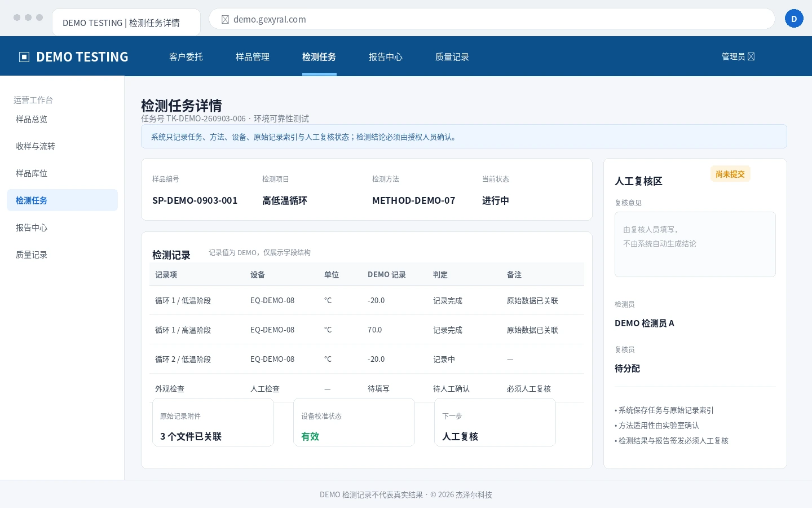Click sample number SP-DEMO-0903-001
This screenshot has width=812, height=508.
click(x=195, y=200)
